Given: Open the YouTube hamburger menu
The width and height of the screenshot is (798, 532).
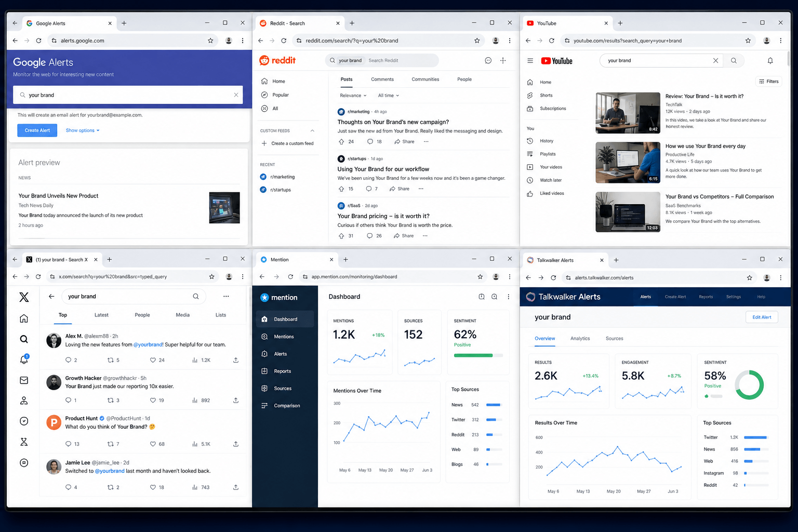Looking at the screenshot, I should 530,61.
